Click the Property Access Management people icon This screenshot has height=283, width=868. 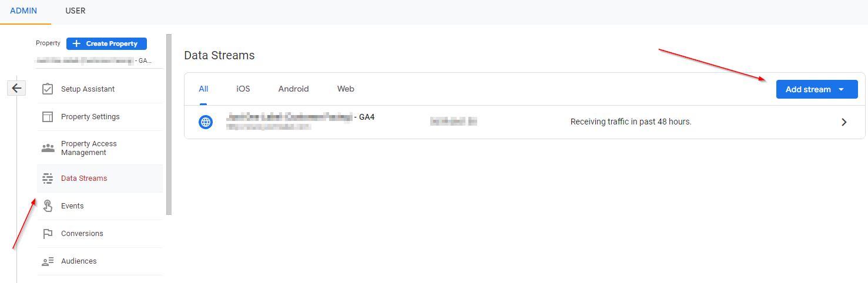click(x=48, y=148)
